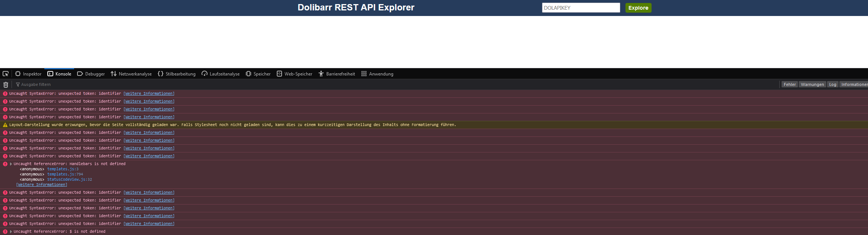
Task: Select the Laufzeitanalyse tab
Action: click(221, 74)
